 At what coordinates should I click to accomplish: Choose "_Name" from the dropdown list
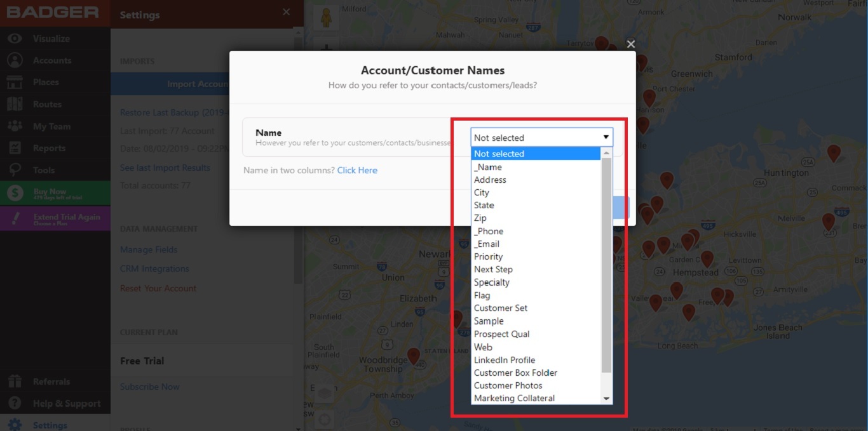488,167
